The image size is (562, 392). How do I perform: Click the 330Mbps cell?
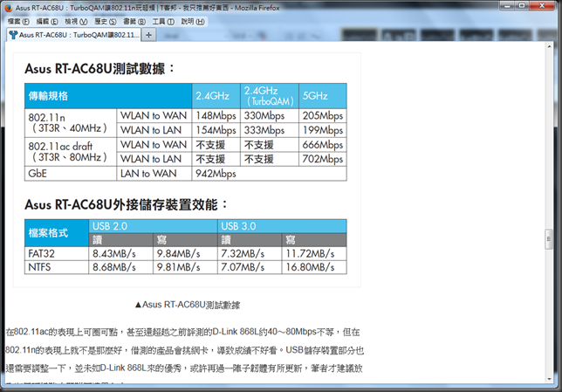tap(270, 116)
